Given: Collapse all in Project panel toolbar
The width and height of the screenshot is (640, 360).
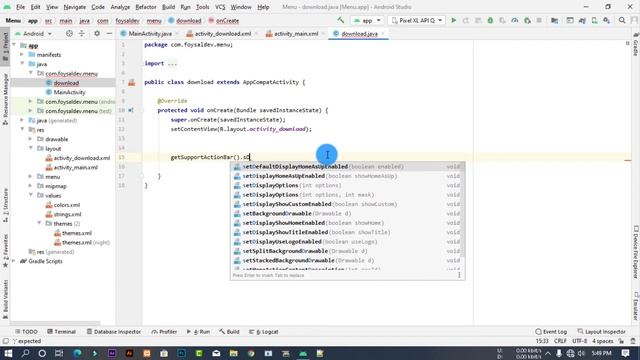Looking at the screenshot, I should coord(82,33).
